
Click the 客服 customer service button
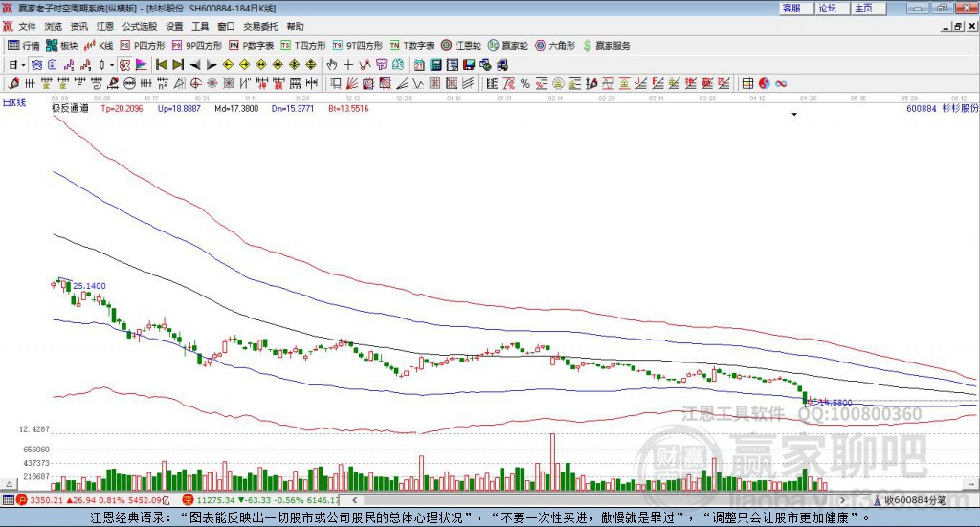click(x=791, y=8)
